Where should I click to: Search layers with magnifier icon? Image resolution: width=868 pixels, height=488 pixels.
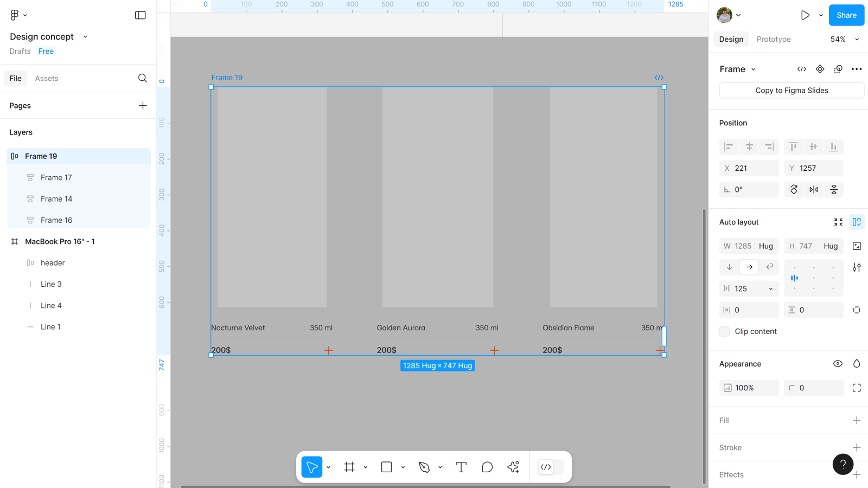pos(142,78)
